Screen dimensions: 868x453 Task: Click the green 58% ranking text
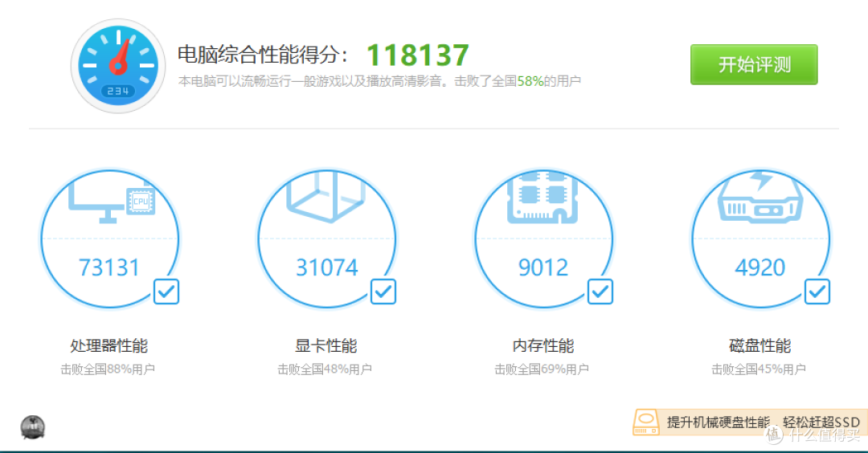tap(530, 81)
